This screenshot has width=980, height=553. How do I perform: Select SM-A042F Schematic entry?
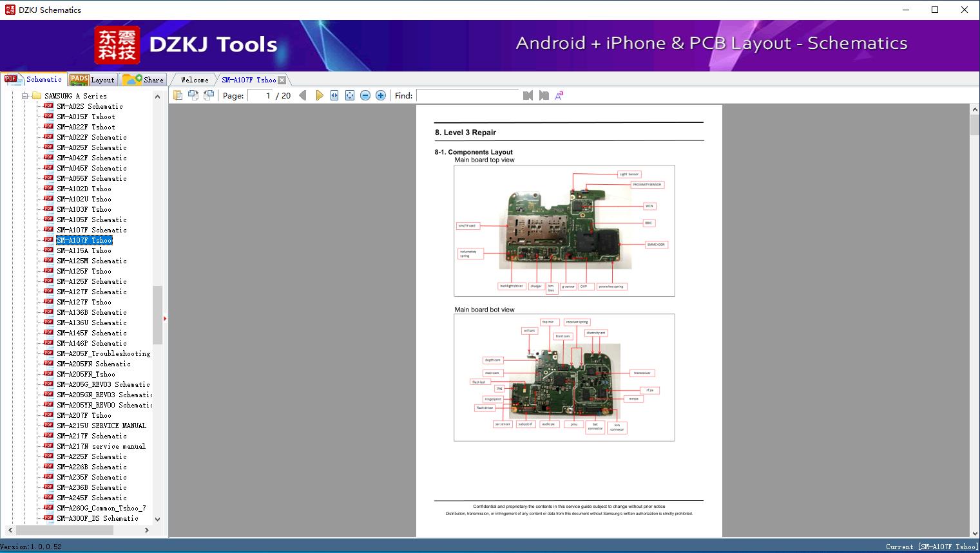coord(91,158)
